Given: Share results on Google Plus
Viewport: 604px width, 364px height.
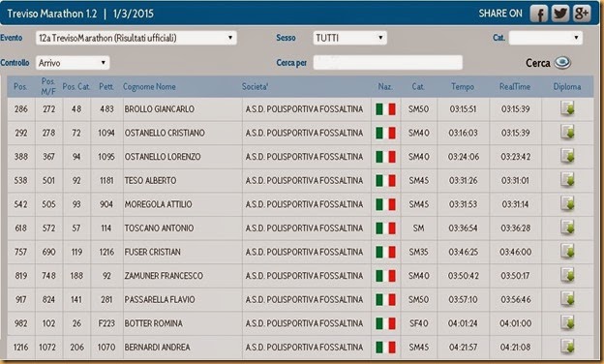Looking at the screenshot, I should tap(582, 14).
